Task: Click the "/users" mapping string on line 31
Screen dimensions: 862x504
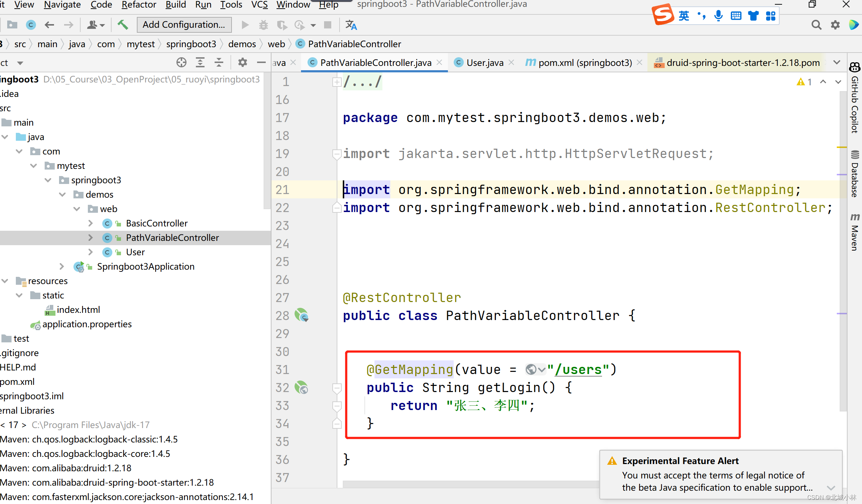Action: (x=578, y=370)
